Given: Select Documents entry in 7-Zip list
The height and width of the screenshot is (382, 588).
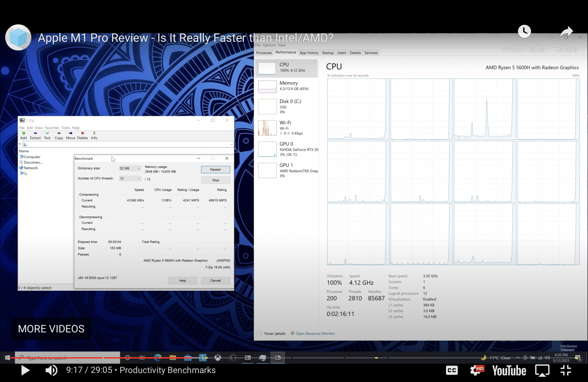Looking at the screenshot, I should point(31,162).
